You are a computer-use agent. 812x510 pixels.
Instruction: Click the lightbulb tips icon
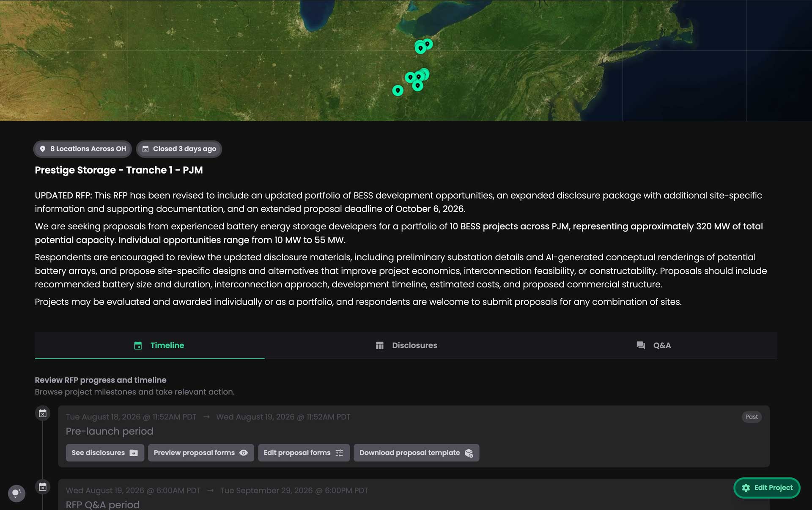16,493
